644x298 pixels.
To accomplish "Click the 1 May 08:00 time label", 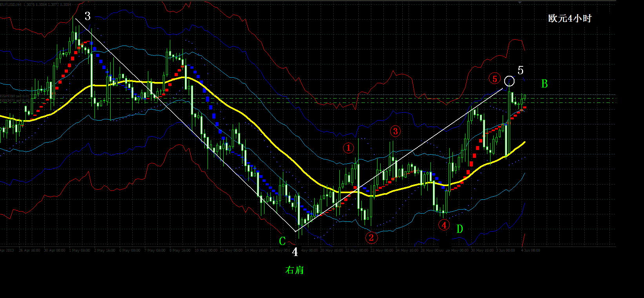I will [x=80, y=250].
